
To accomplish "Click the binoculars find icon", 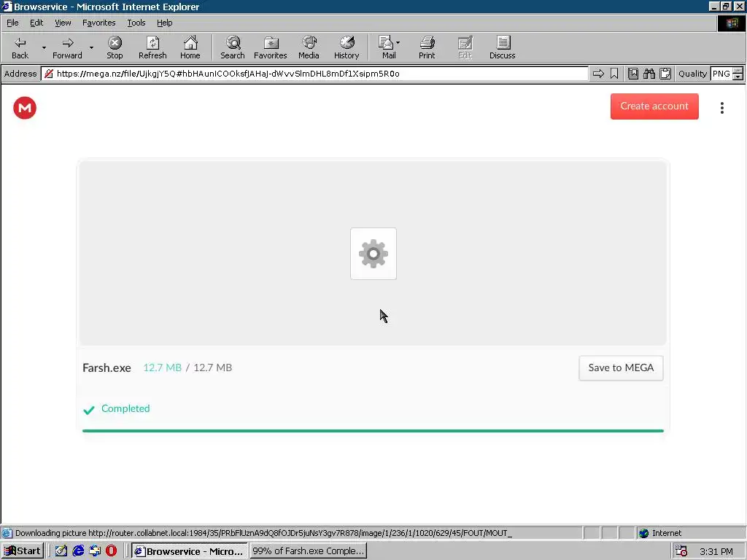I will coord(649,74).
